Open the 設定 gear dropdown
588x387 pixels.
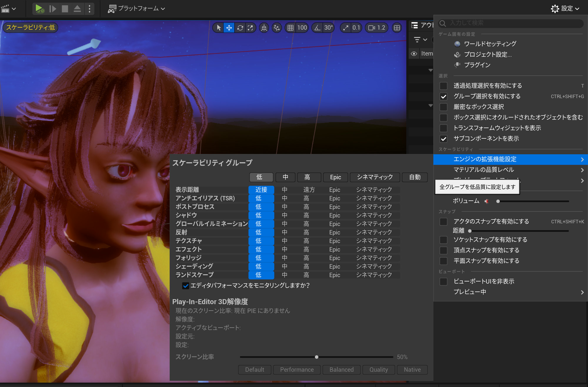click(x=565, y=9)
